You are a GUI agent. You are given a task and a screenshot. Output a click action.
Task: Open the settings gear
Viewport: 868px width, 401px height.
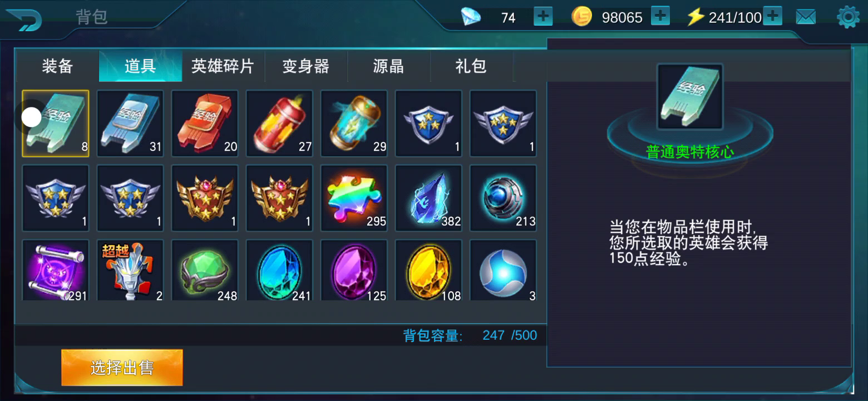coord(848,17)
